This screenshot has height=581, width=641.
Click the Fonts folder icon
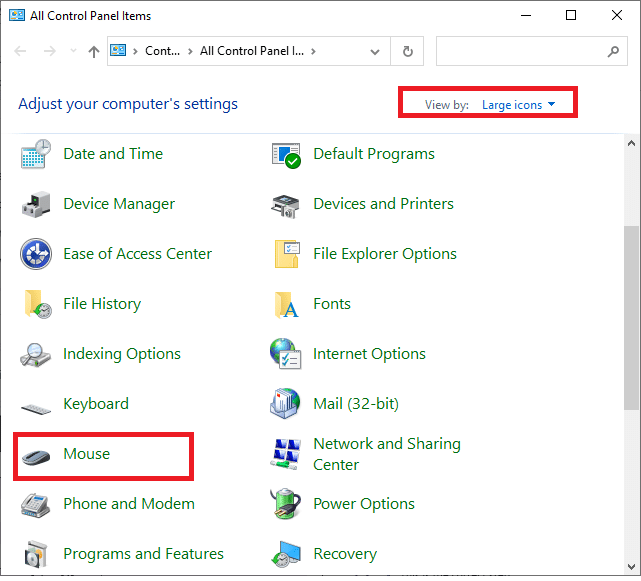tap(286, 305)
